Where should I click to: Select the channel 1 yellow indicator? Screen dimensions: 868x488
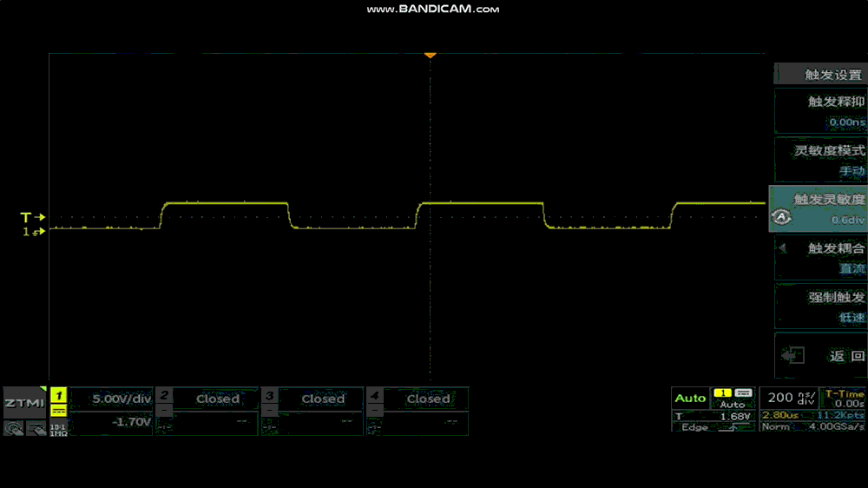point(58,403)
